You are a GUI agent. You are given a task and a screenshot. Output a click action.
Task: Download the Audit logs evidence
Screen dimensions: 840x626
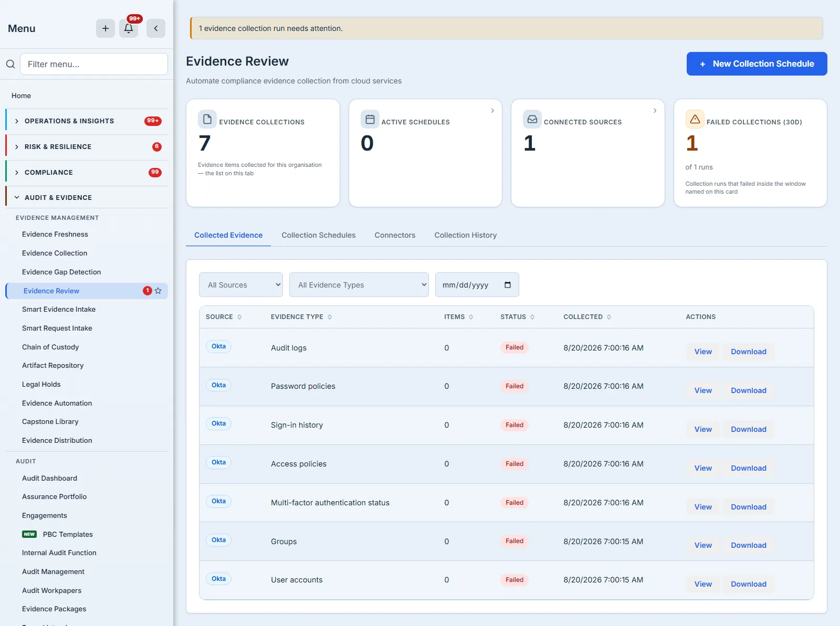point(749,352)
